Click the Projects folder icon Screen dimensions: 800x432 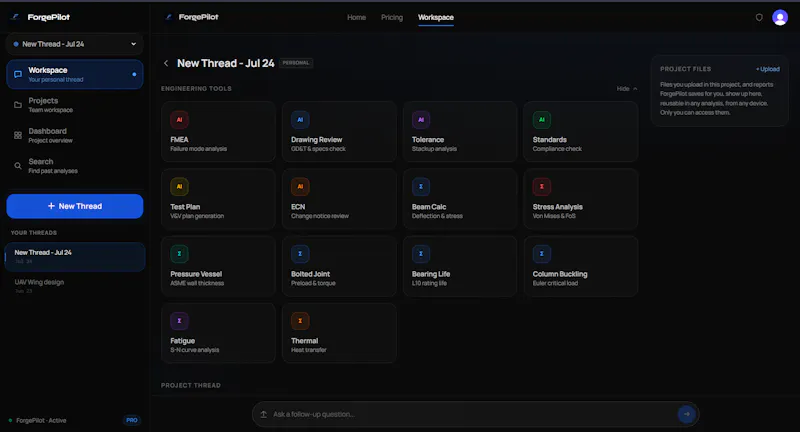[x=18, y=105]
